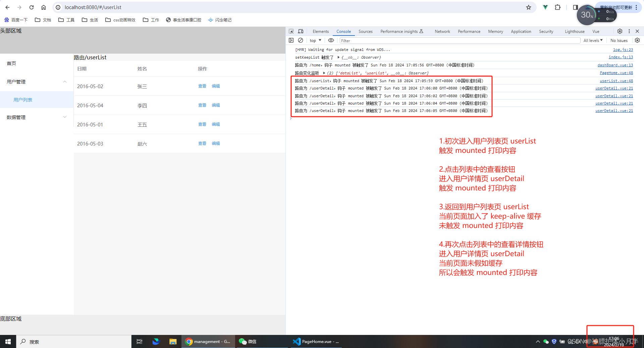Image resolution: width=644 pixels, height=348 pixels.
Task: Open userList.vue:48 source link
Action: 616,81
